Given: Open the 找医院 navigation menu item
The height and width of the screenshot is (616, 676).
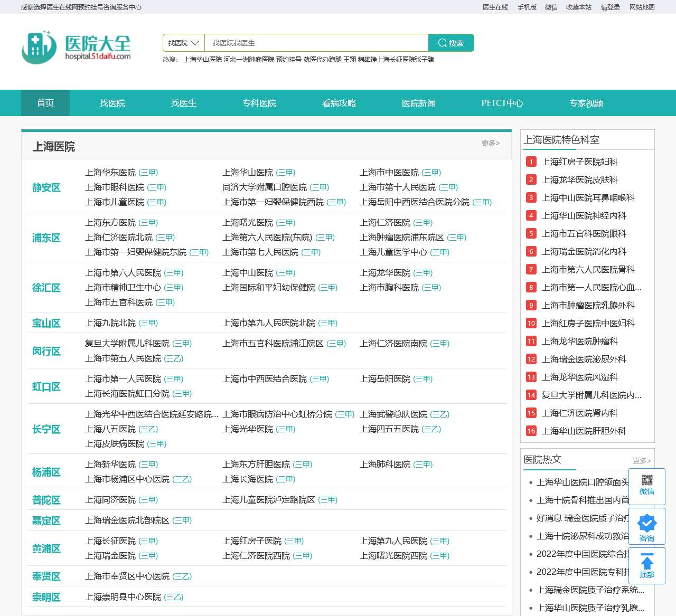Looking at the screenshot, I should click(x=112, y=103).
